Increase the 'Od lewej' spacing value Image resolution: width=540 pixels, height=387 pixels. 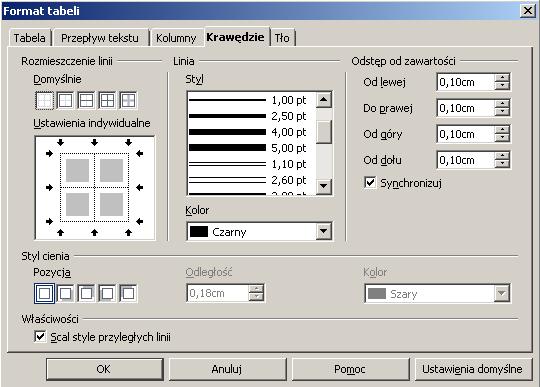pyautogui.click(x=502, y=78)
